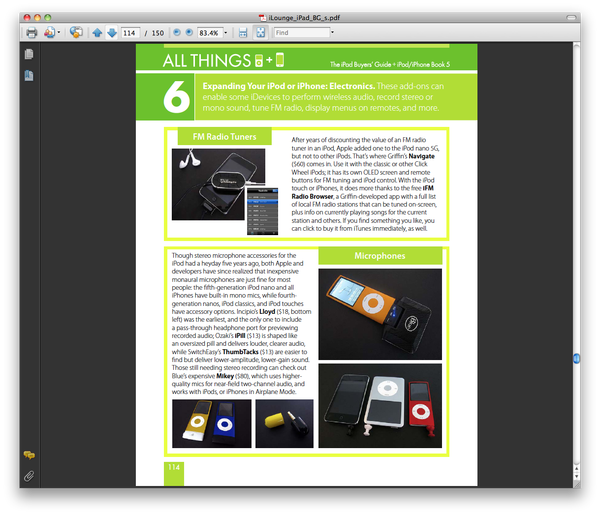Screen dimensions: 600x515
Task: Open the Attachments paperclip panel icon
Action: (x=29, y=476)
